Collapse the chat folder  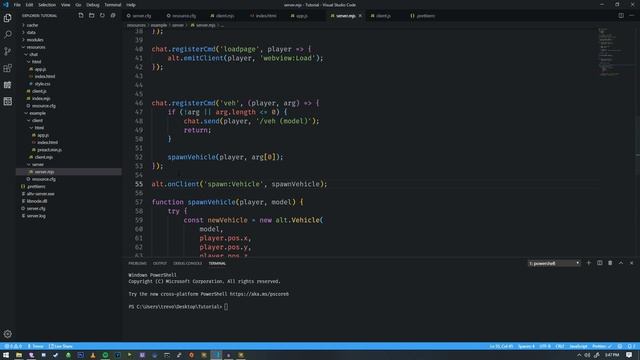tap(33, 54)
